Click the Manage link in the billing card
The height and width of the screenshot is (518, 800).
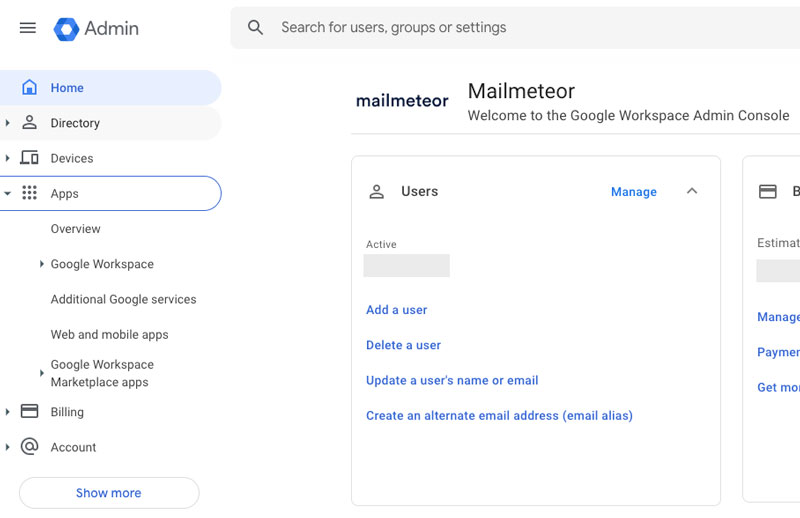(778, 317)
